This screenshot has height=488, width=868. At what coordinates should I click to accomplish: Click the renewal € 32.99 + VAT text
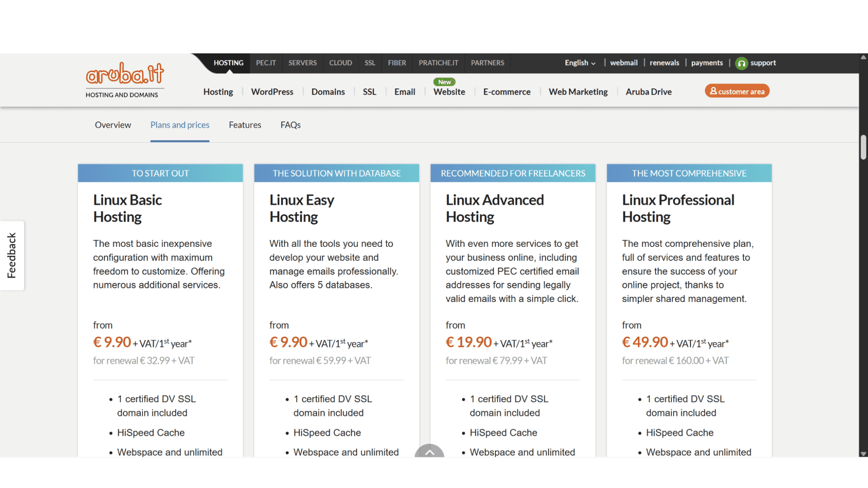click(x=144, y=360)
